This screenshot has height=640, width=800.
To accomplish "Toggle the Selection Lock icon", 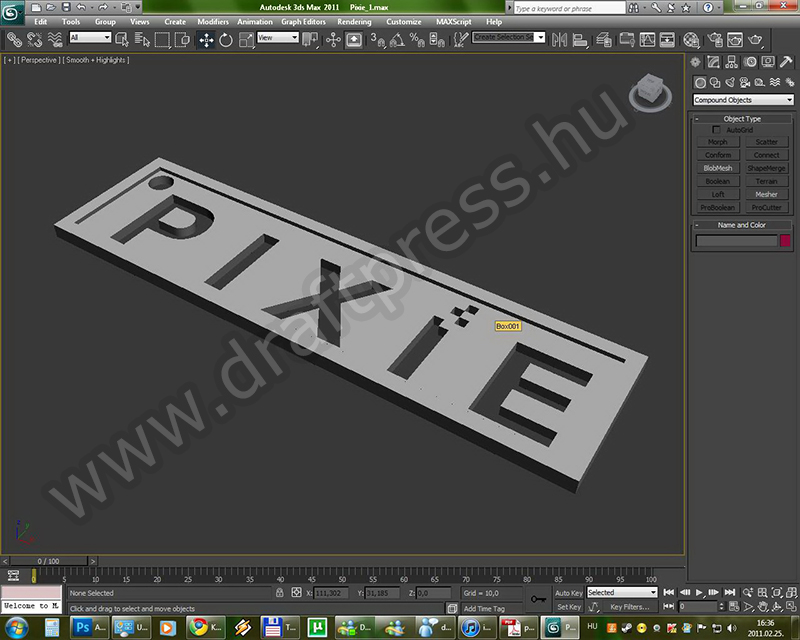I will 280,593.
